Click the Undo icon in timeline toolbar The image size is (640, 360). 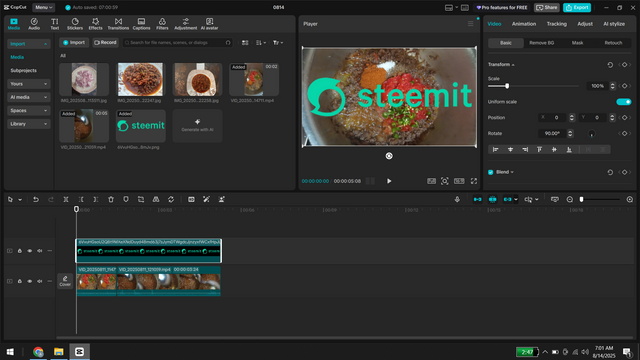[x=36, y=199]
